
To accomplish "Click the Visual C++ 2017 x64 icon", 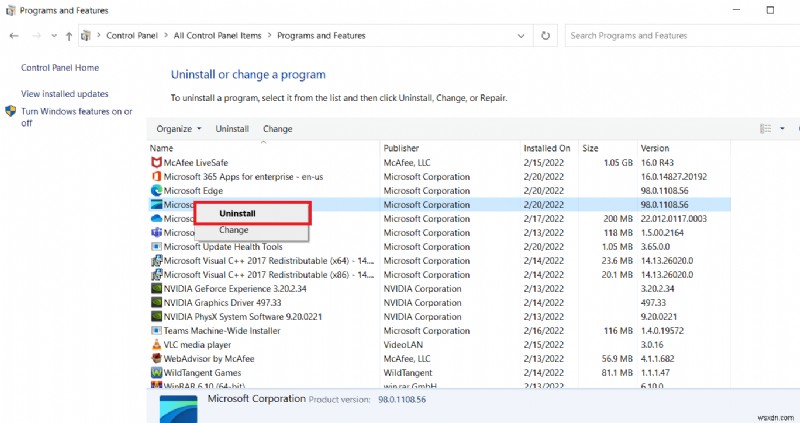I will pyautogui.click(x=156, y=261).
